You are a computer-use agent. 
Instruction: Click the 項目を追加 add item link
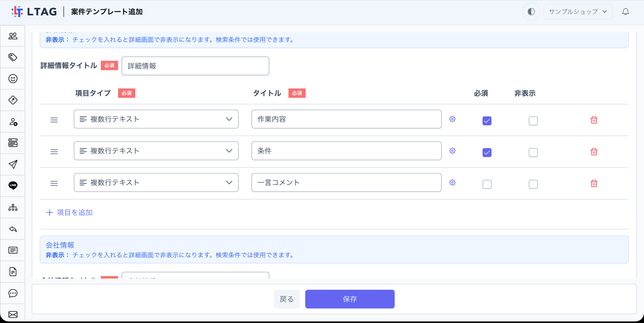[69, 213]
